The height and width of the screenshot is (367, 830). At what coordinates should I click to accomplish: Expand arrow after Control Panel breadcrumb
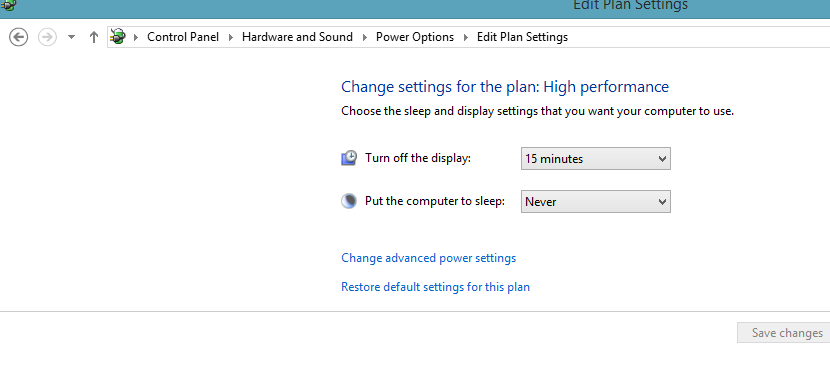pos(230,37)
